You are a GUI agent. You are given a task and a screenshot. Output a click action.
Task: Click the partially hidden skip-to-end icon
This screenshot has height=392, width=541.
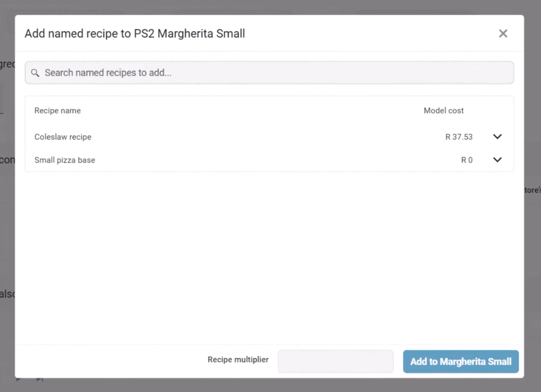tap(40, 380)
